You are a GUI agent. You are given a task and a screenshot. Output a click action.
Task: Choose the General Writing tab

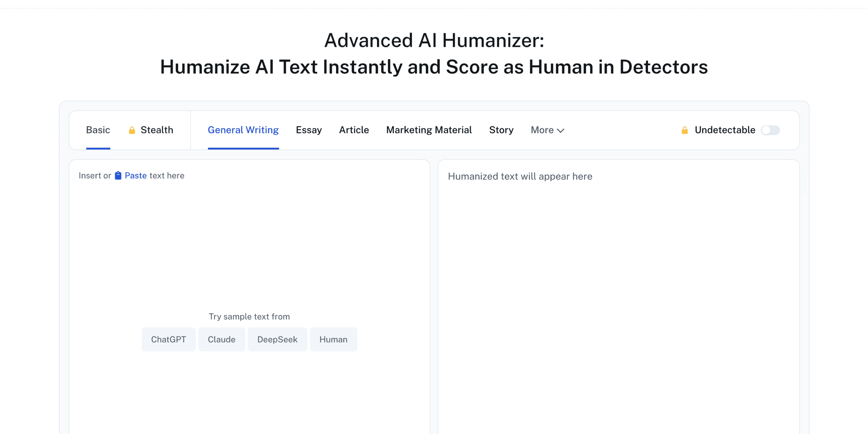pyautogui.click(x=243, y=130)
